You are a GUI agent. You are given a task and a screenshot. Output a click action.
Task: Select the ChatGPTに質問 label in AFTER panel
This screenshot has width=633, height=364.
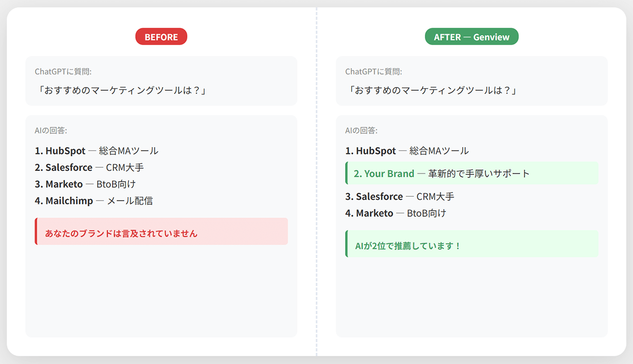373,72
